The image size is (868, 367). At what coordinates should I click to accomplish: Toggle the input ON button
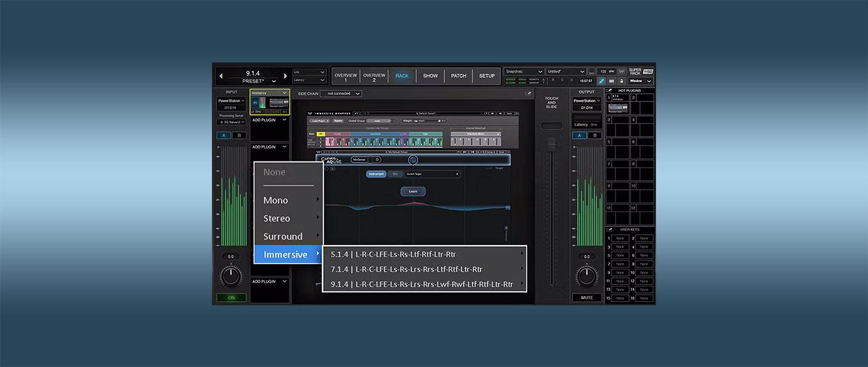pyautogui.click(x=231, y=298)
